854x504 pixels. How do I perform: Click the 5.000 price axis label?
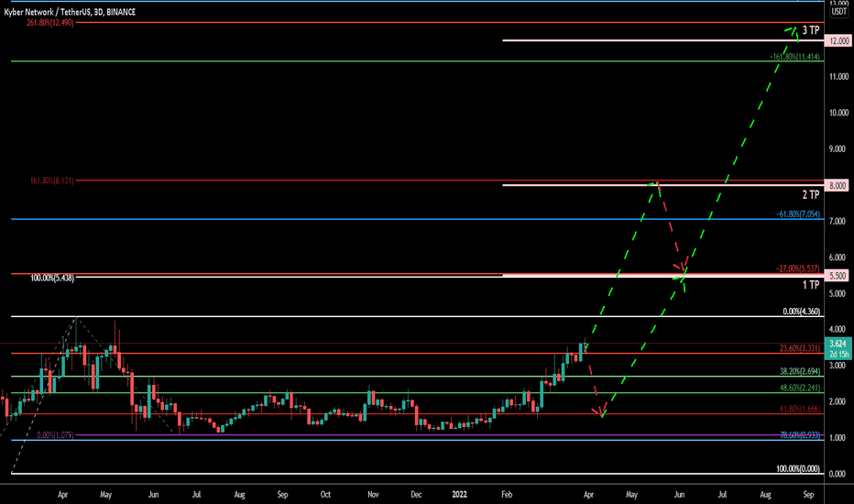(x=838, y=293)
